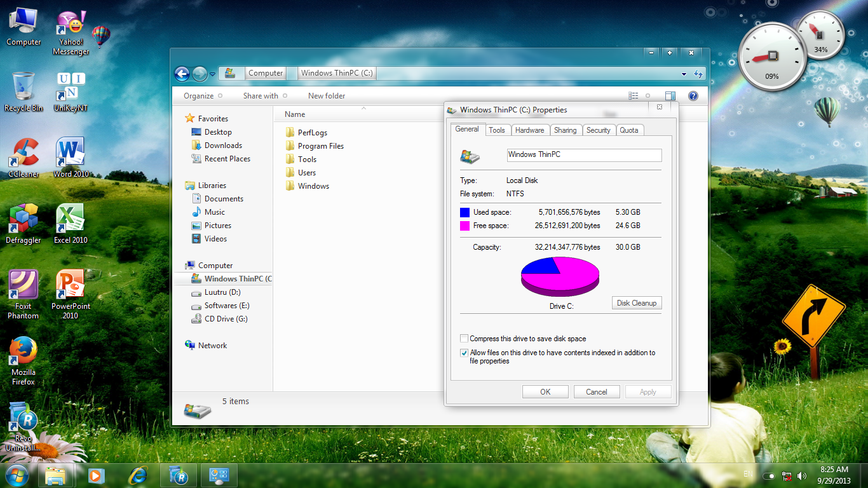This screenshot has height=488, width=868.
Task: Click the drive name text field
Action: [584, 155]
